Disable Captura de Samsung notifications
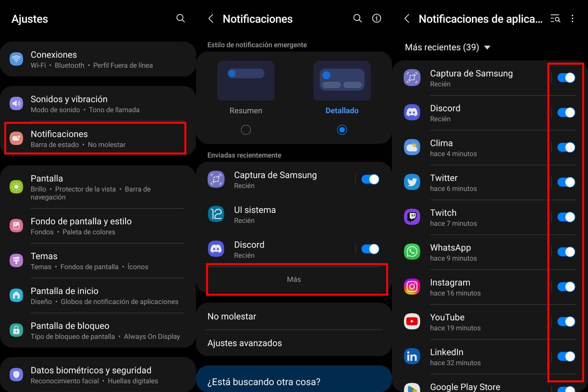The width and height of the screenshot is (588, 392). coord(566,77)
